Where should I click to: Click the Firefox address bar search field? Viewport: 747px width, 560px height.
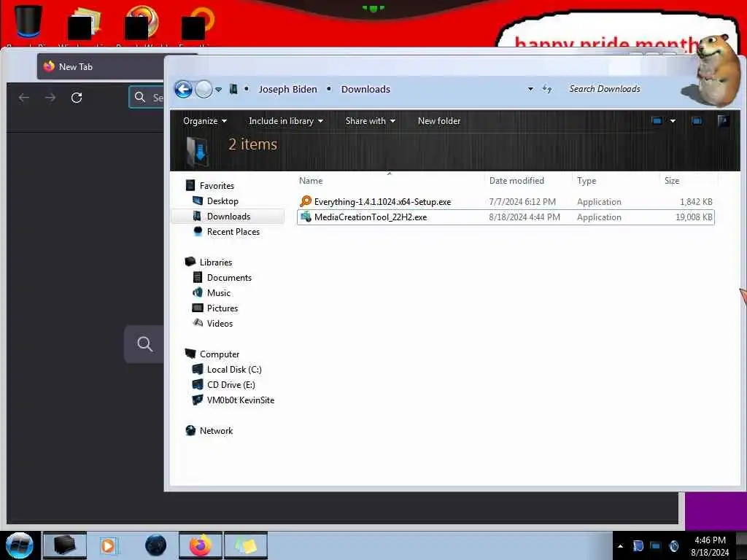click(x=146, y=98)
